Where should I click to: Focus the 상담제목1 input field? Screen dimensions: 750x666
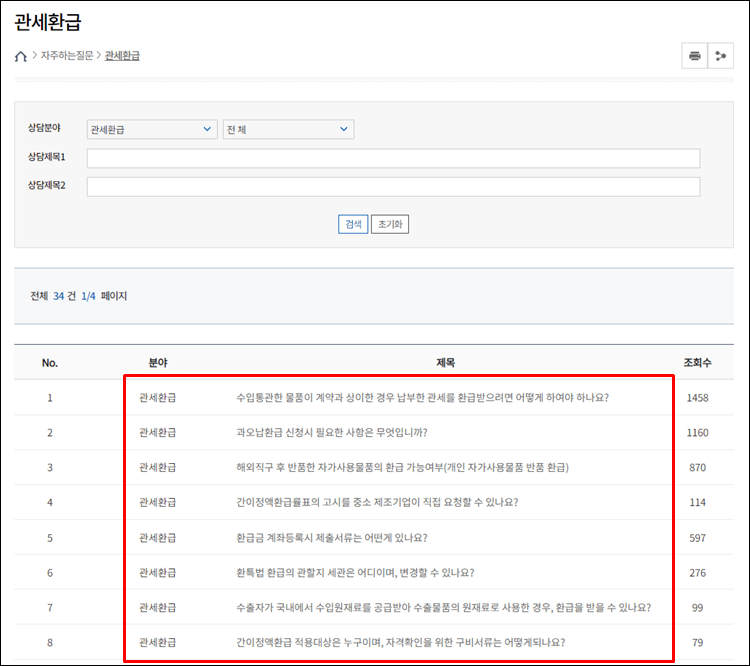(x=393, y=158)
